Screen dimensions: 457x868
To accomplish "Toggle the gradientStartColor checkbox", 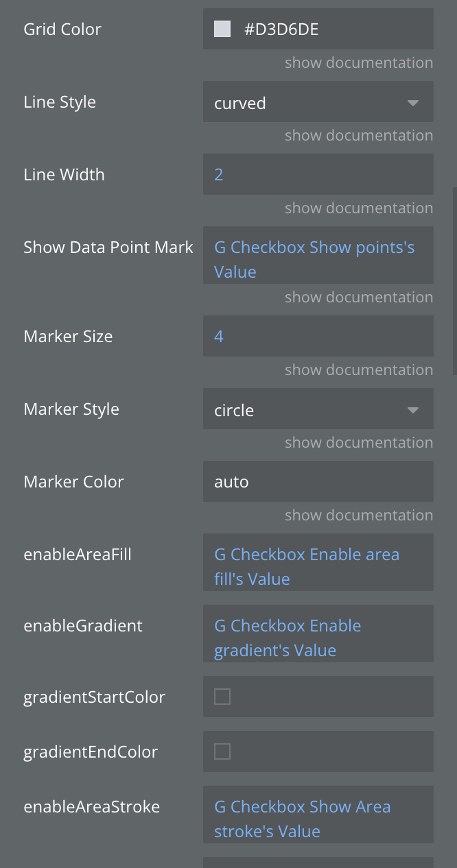I will 222,697.
